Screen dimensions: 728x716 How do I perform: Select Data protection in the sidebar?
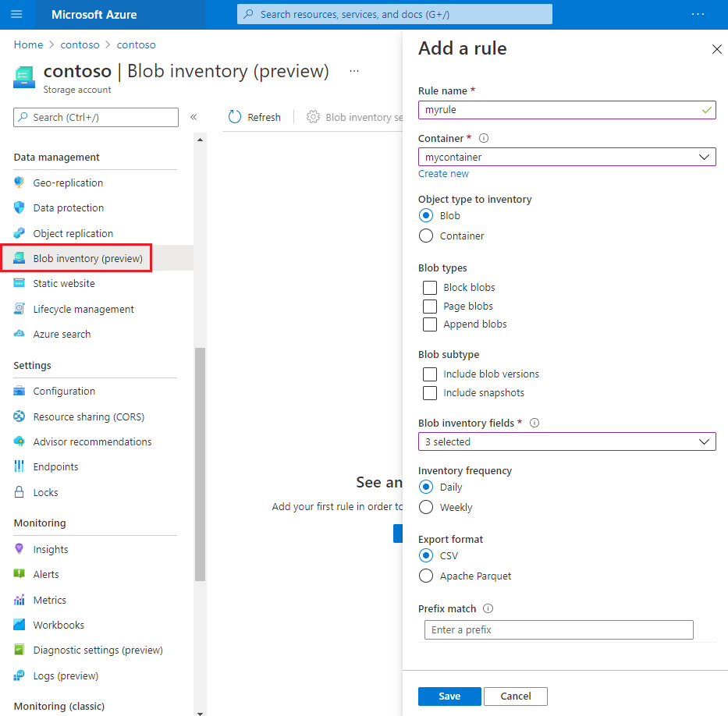(69, 207)
